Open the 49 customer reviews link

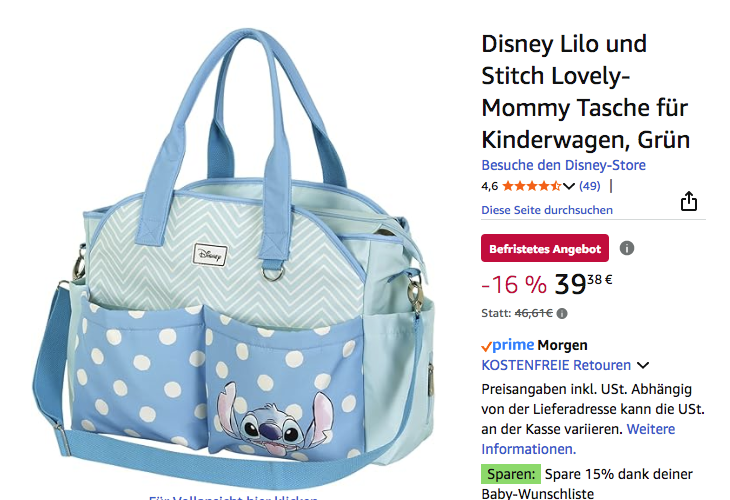pos(590,186)
